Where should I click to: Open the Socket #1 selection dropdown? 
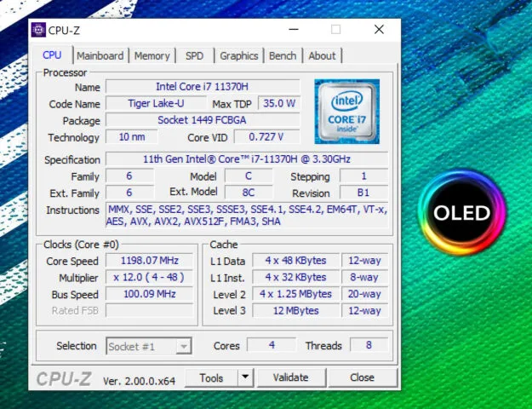[x=149, y=346]
